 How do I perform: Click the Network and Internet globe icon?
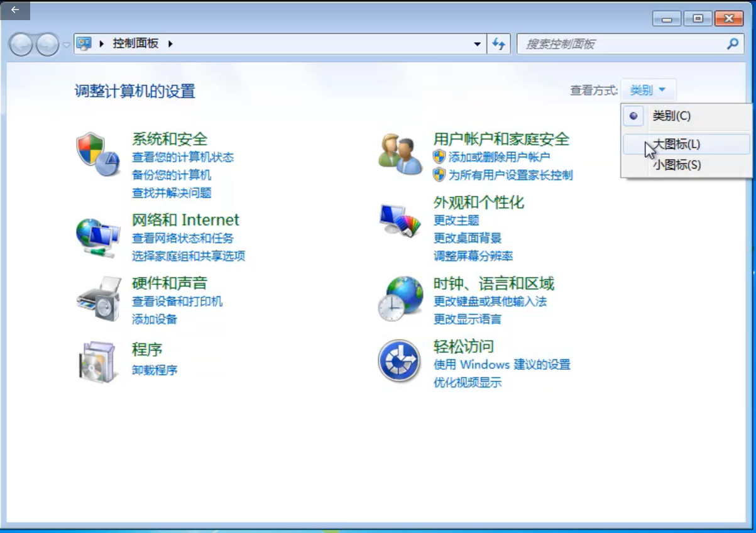pyautogui.click(x=97, y=237)
